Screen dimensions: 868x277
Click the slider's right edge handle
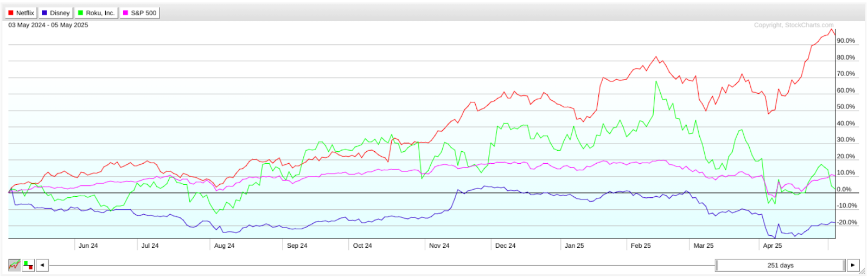pyautogui.click(x=844, y=265)
